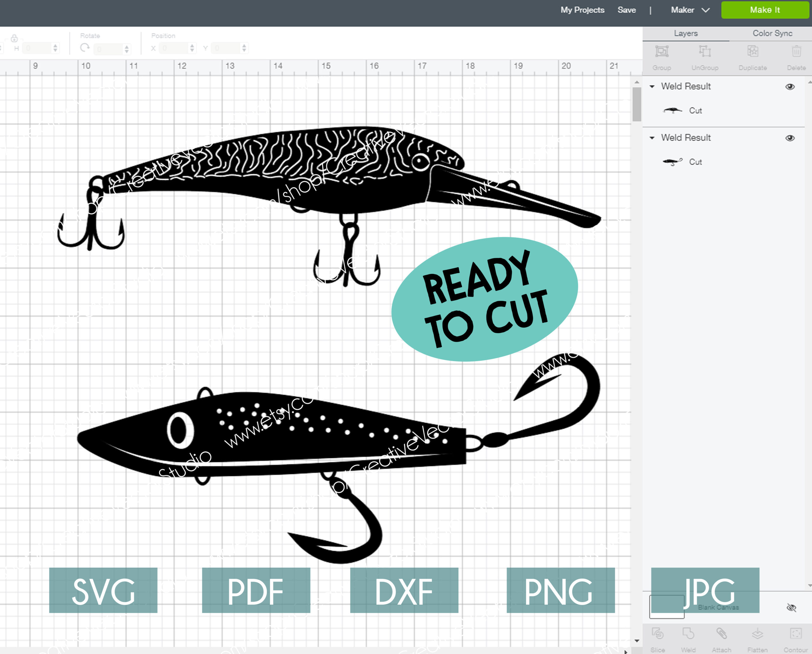The image size is (812, 654).
Task: Click the DXF format label
Action: click(x=404, y=590)
